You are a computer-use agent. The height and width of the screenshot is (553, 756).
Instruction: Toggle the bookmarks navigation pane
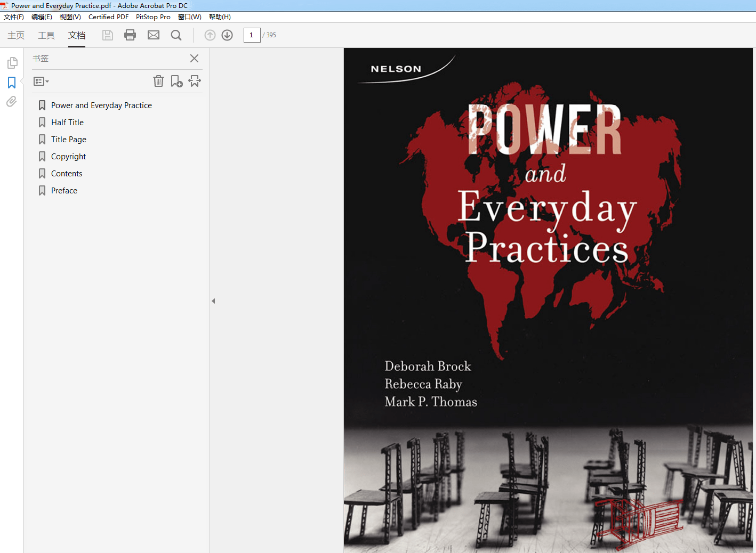click(x=11, y=83)
